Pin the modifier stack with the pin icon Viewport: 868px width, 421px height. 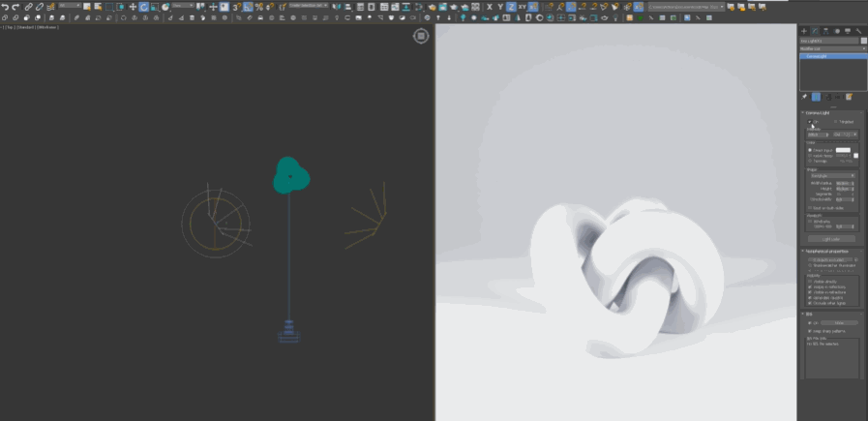pyautogui.click(x=804, y=97)
